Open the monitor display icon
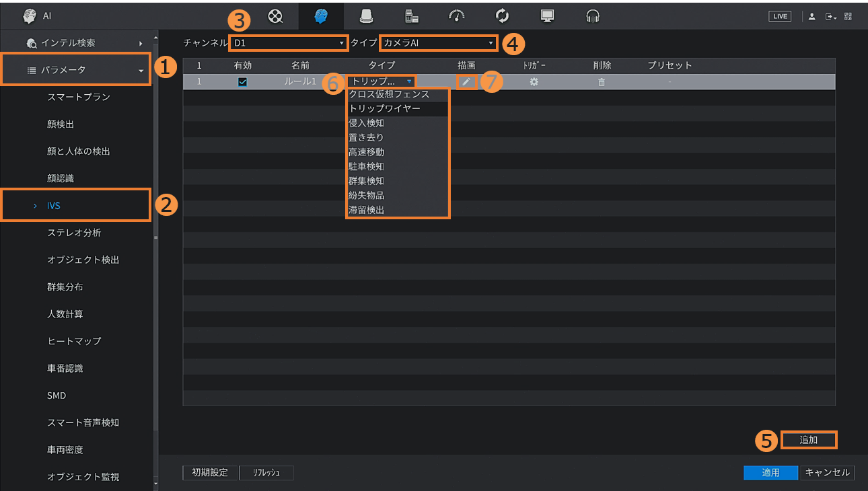This screenshot has width=868, height=491. pyautogui.click(x=548, y=16)
